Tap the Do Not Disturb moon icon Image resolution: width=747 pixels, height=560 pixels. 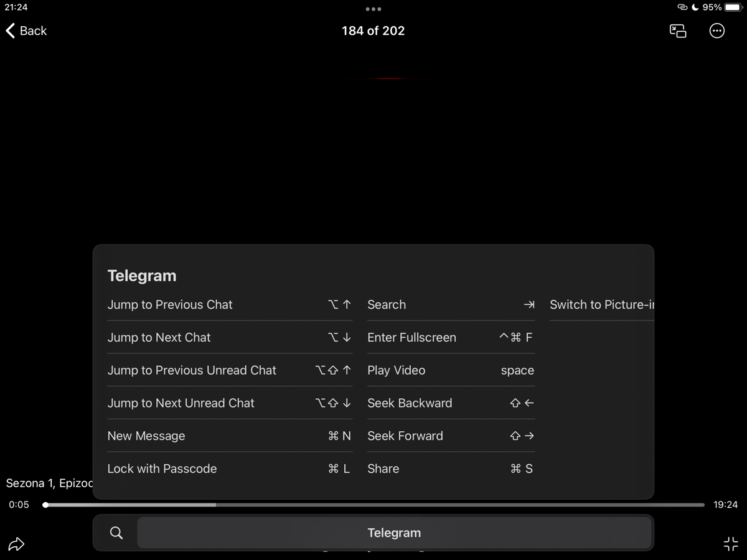[695, 7]
